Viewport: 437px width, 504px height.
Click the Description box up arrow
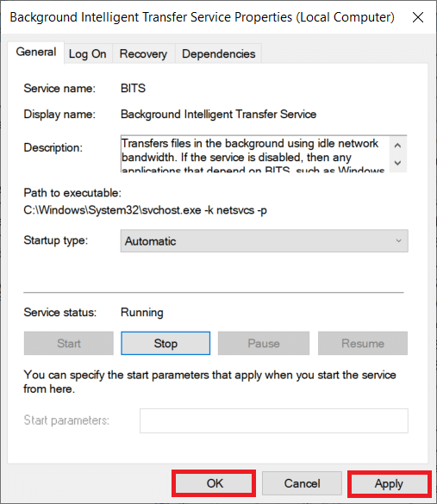[x=397, y=146]
